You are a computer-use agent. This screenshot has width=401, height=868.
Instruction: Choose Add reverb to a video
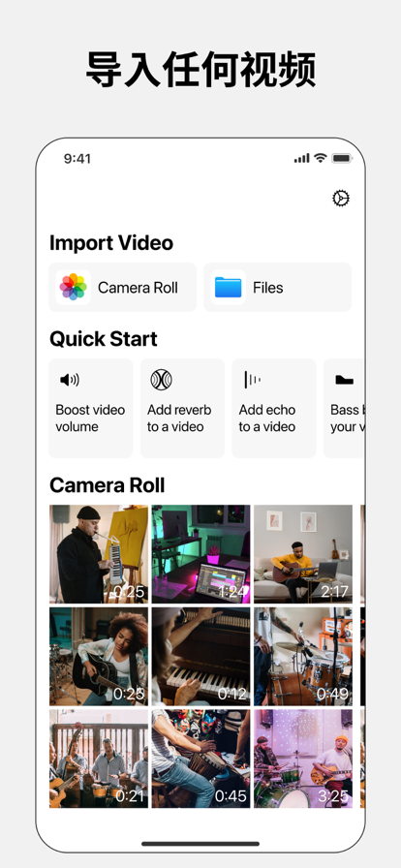[x=182, y=409]
